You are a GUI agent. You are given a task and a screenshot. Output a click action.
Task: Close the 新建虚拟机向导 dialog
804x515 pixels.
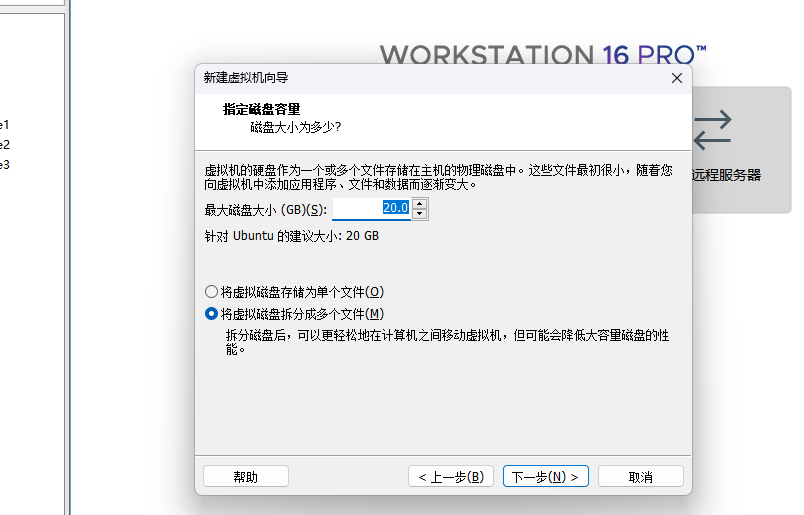click(677, 78)
